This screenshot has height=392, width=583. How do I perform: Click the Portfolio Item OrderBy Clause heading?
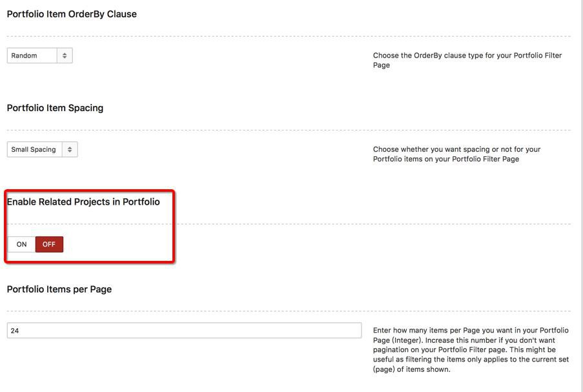[x=72, y=14]
